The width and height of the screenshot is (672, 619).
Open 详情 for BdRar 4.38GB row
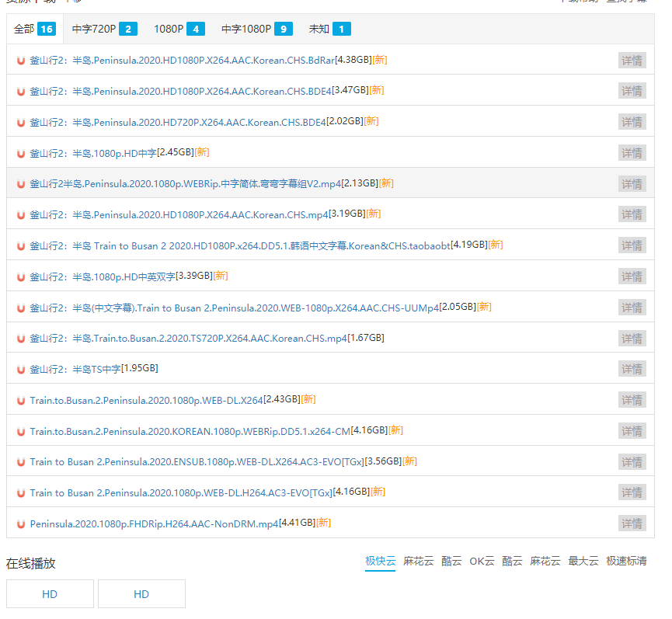[x=632, y=61]
